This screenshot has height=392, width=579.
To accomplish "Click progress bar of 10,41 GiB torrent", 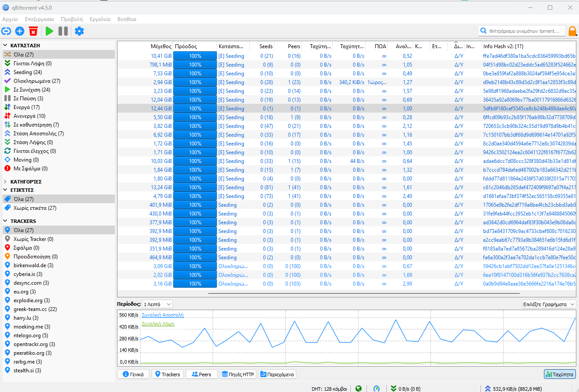I will [x=195, y=56].
